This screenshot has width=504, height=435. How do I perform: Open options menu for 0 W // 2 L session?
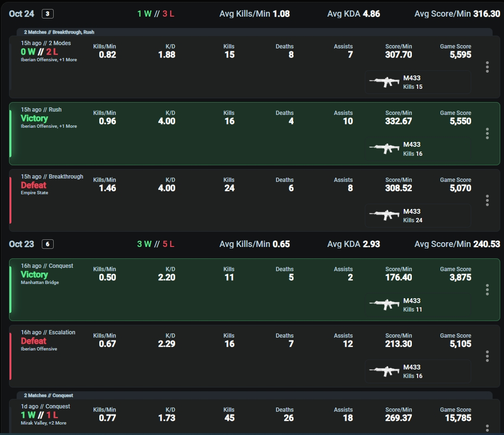tap(487, 67)
